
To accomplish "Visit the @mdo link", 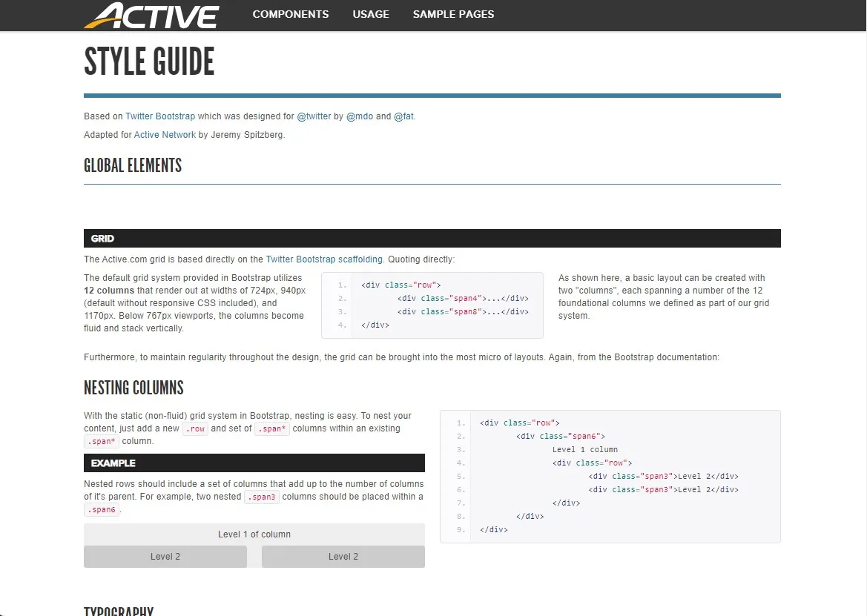I will point(360,116).
